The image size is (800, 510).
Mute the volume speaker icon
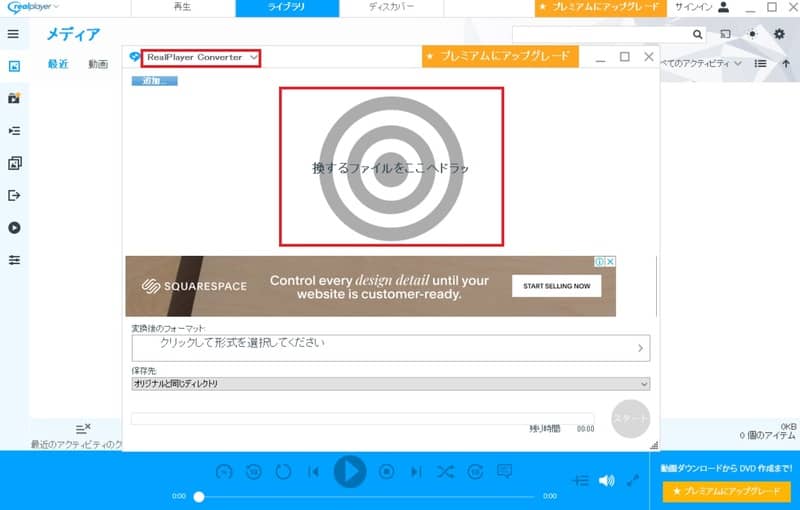pyautogui.click(x=606, y=480)
